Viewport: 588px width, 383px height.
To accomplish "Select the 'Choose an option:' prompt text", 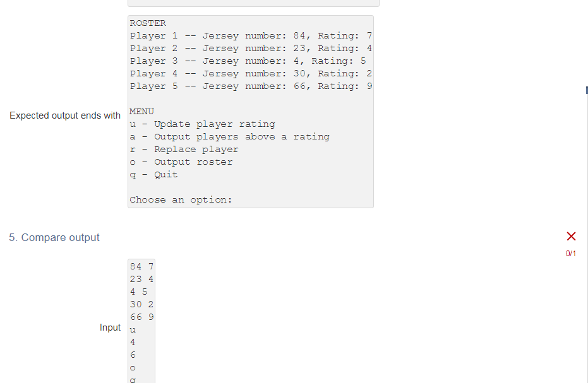I will [x=179, y=199].
